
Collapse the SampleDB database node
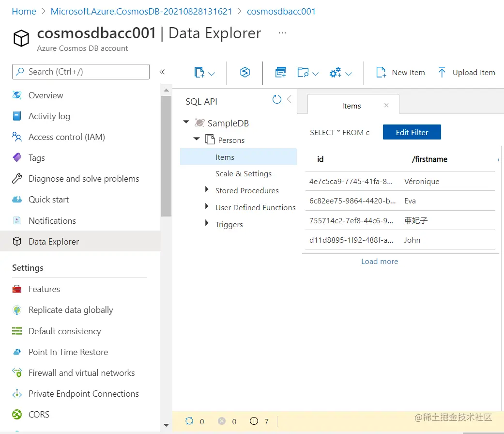[x=186, y=123]
